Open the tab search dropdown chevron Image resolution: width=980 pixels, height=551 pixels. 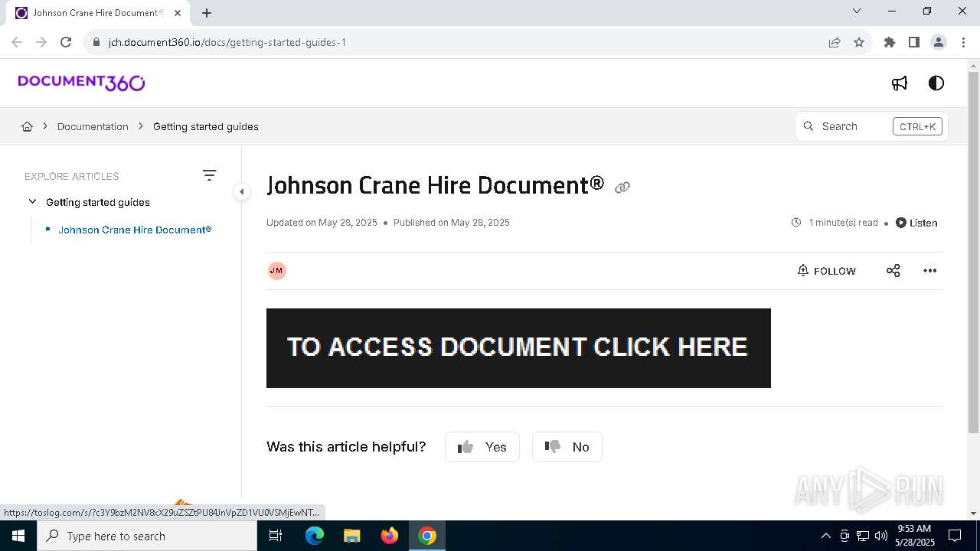click(857, 11)
